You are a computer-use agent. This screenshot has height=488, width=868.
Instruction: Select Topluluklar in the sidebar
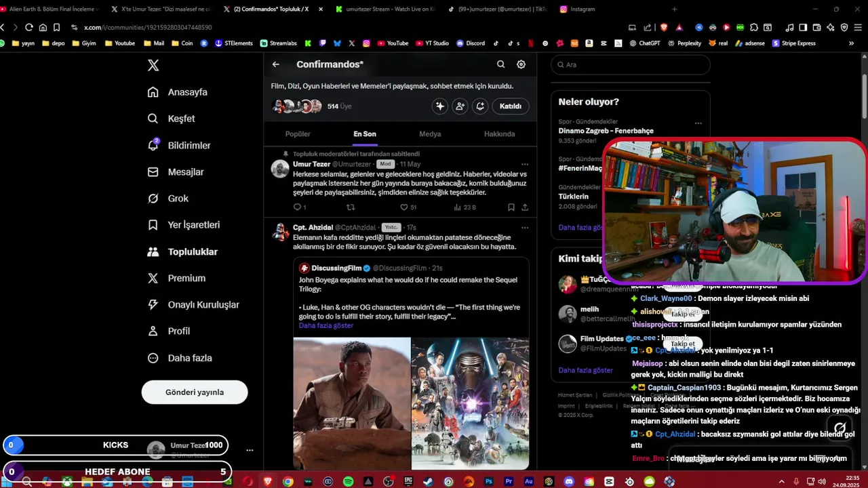coord(182,251)
